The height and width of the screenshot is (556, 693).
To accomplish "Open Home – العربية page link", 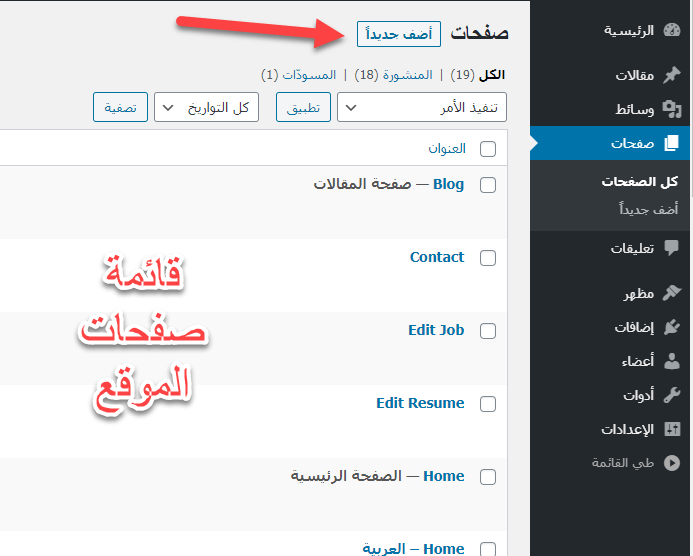I will click(x=413, y=548).
